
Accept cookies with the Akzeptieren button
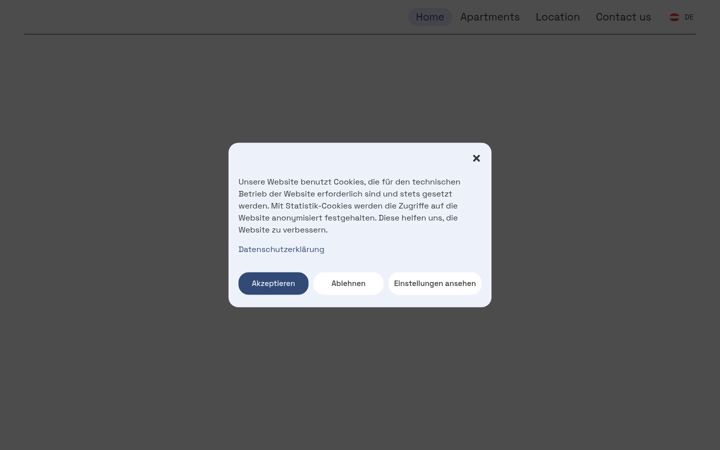(x=273, y=283)
